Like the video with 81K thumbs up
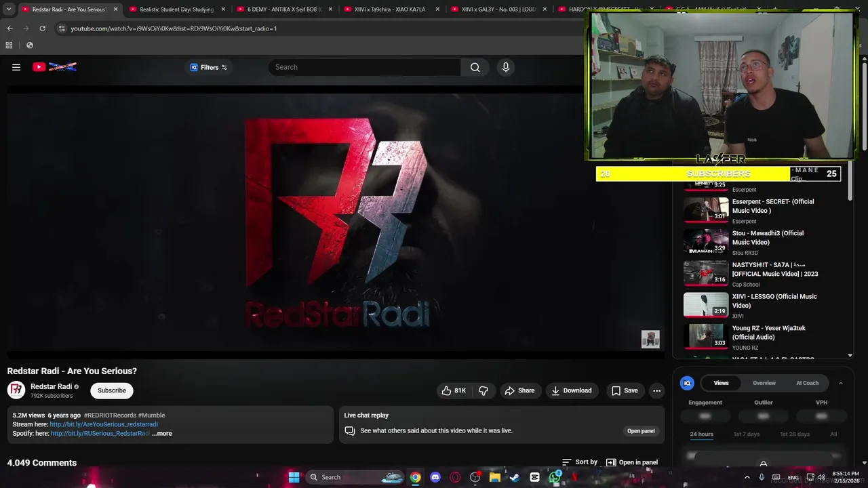This screenshot has height=488, width=868. click(454, 390)
